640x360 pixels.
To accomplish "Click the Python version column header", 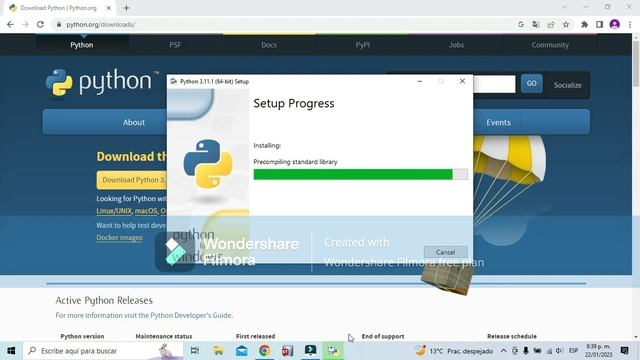I will 82,336.
